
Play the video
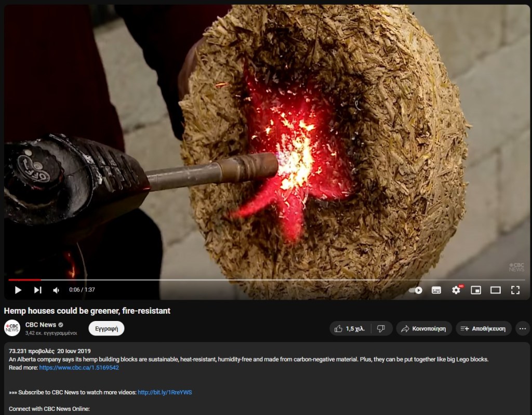tap(18, 290)
